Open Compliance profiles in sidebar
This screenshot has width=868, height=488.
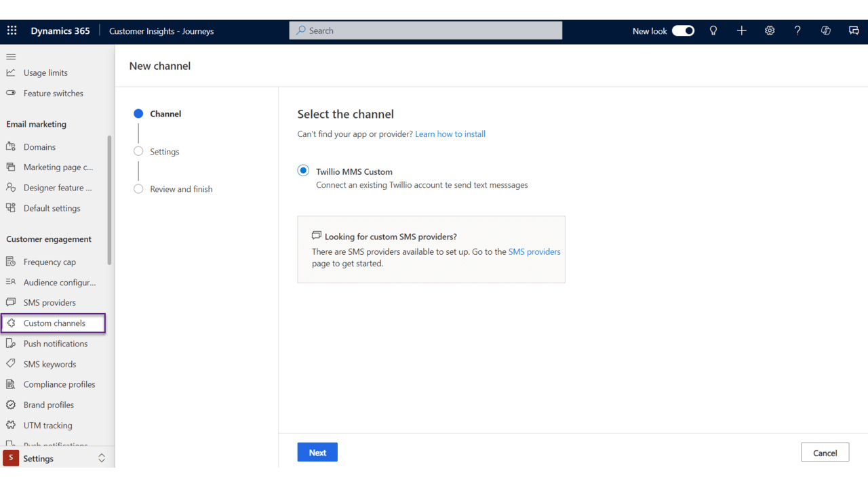59,384
